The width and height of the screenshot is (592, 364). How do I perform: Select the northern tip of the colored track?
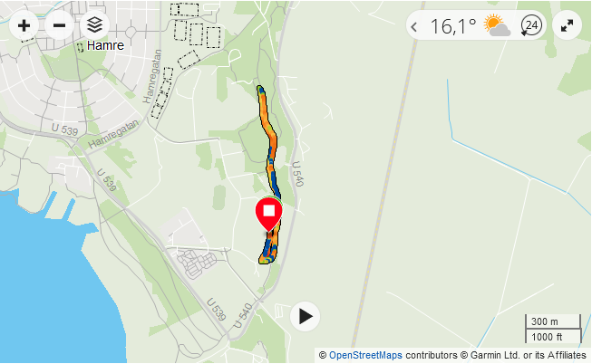[260, 89]
